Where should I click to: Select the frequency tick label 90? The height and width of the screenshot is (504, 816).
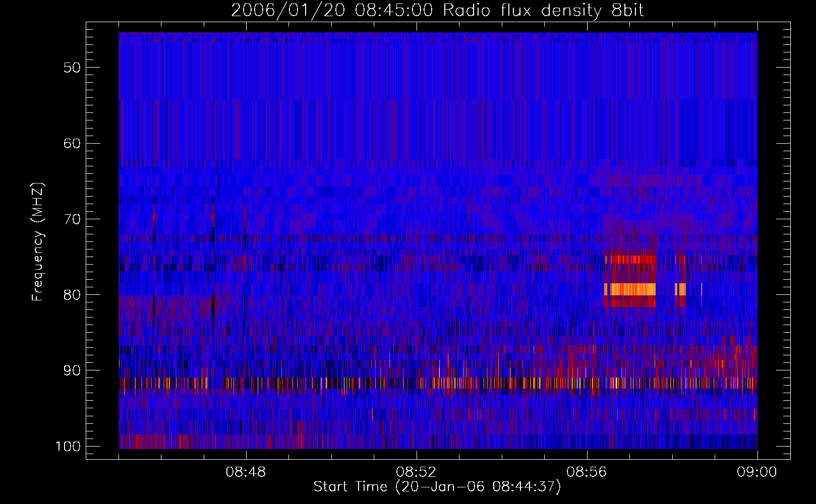[72, 370]
